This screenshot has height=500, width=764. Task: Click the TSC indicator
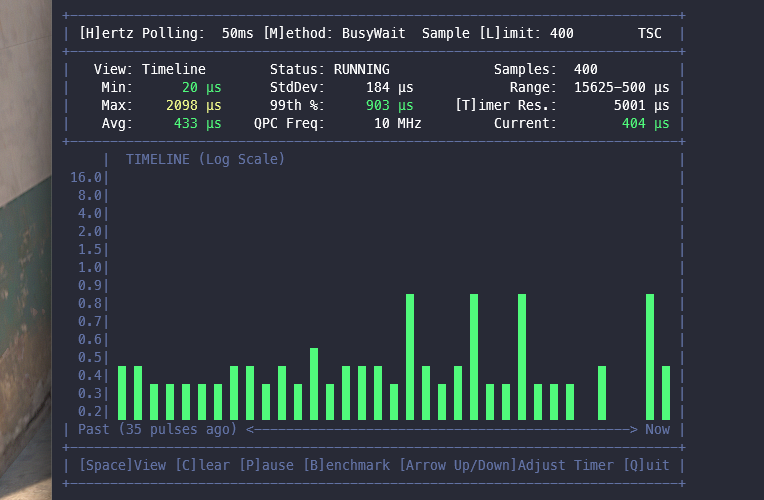649,33
